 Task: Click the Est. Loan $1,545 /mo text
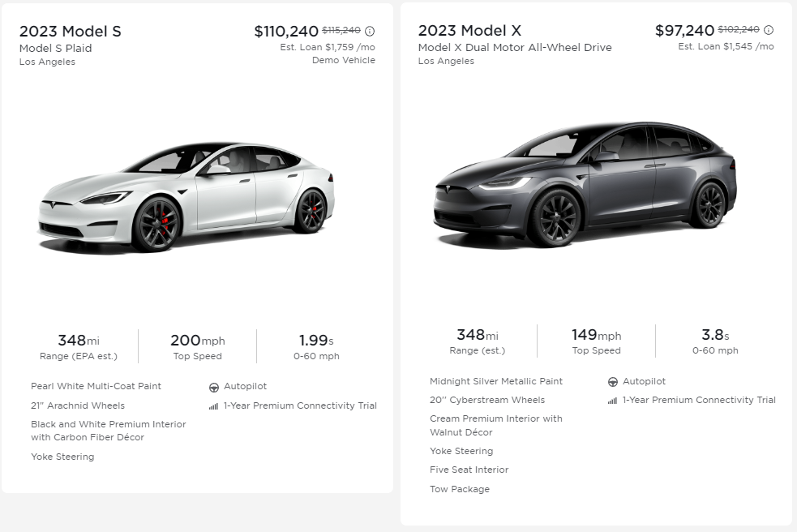[x=726, y=46]
